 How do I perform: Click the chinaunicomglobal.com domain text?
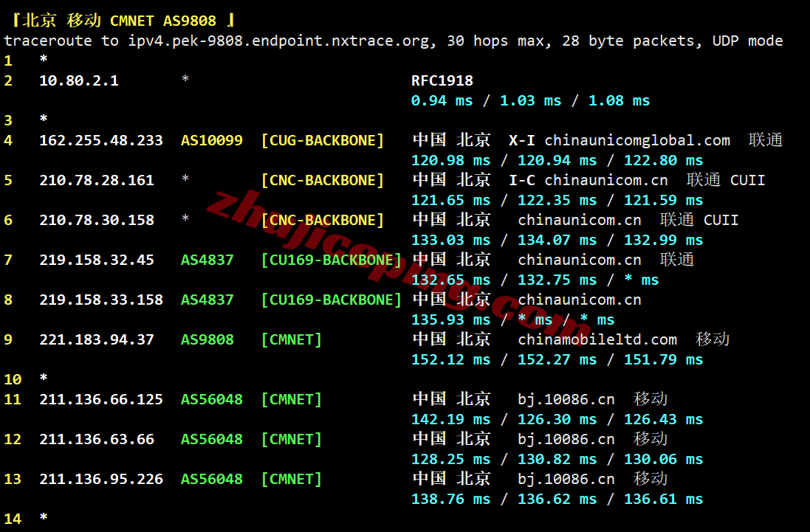click(x=637, y=140)
